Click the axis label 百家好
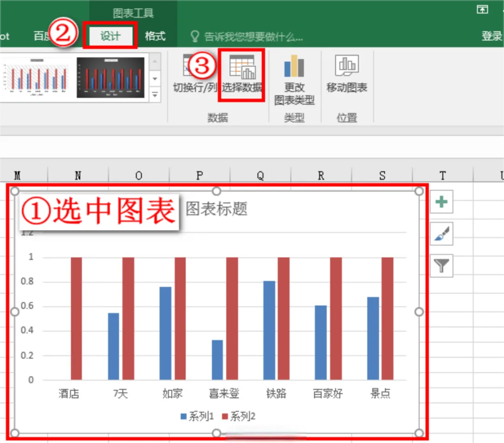The image size is (504, 443). 328,393
